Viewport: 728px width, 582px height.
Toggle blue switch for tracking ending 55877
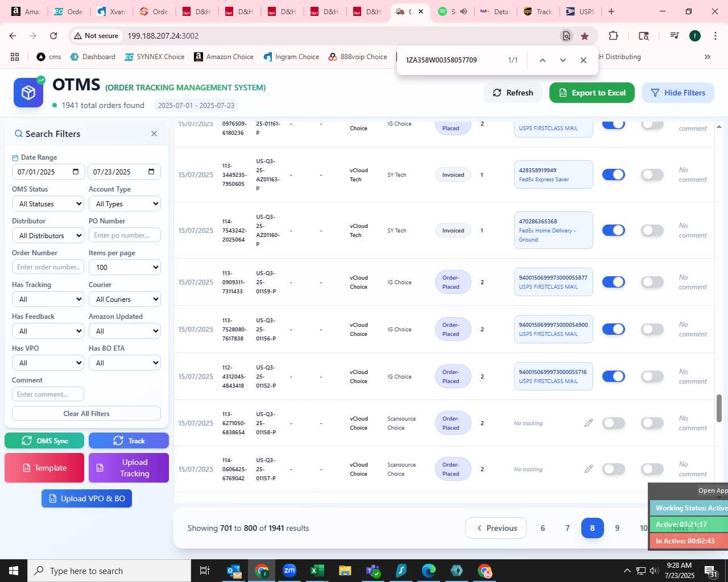pyautogui.click(x=614, y=282)
